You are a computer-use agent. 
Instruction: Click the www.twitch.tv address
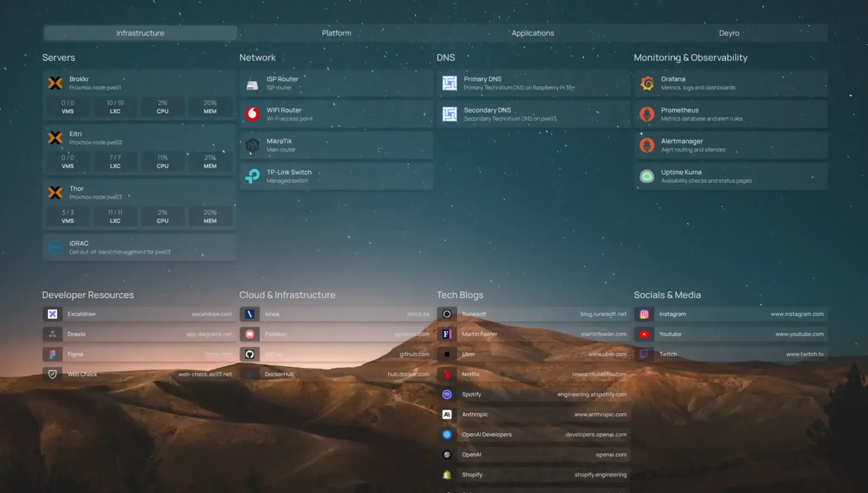(805, 354)
